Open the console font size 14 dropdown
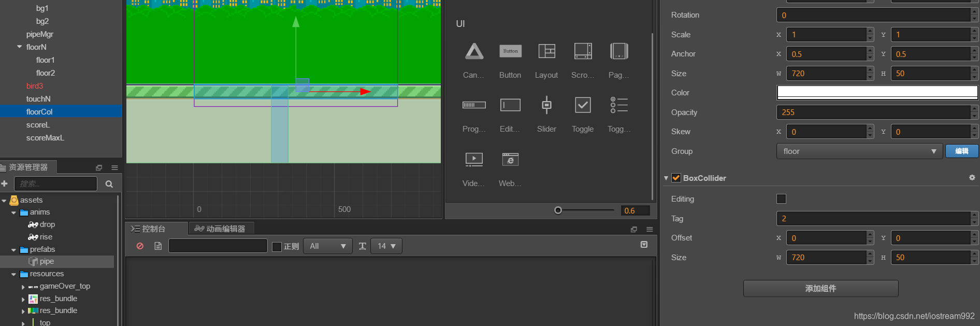Viewport: 980px width, 326px height. [386, 246]
